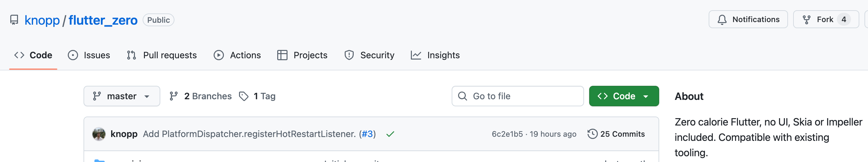The width and height of the screenshot is (868, 162).
Task: View 25 Commits history
Action: 622,134
